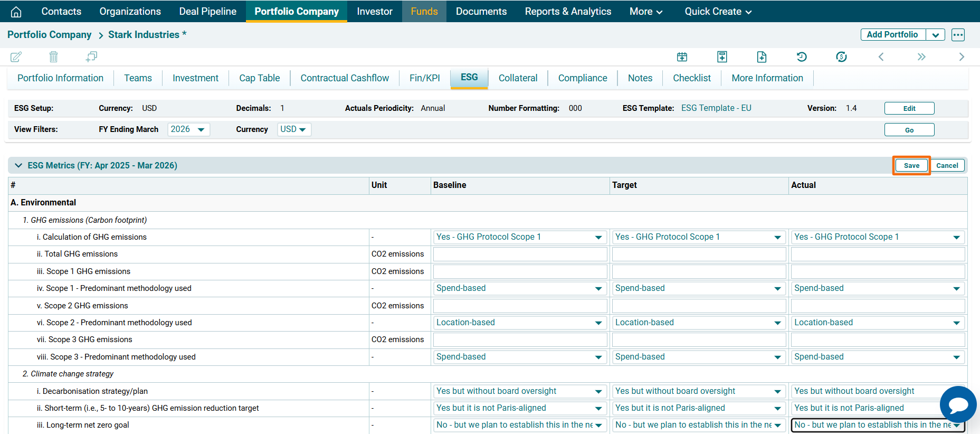Open the Reports & Analytics menu
Screen dimensions: 980x434
568,12
